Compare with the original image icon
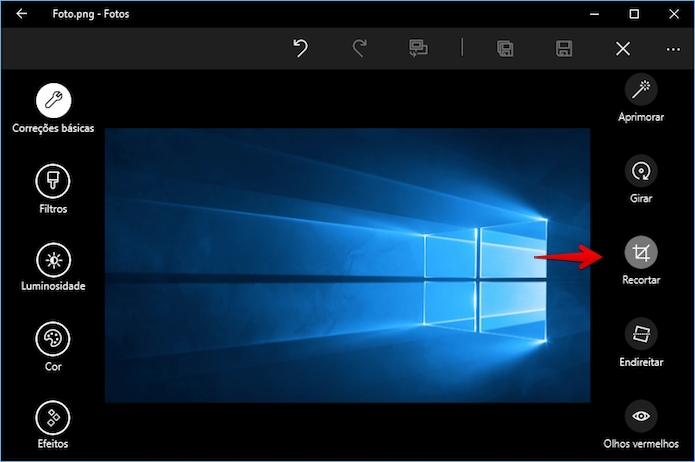 tap(418, 48)
